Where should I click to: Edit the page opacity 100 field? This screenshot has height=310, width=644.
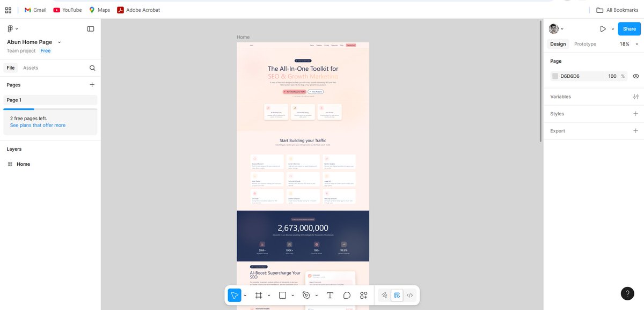pos(612,76)
